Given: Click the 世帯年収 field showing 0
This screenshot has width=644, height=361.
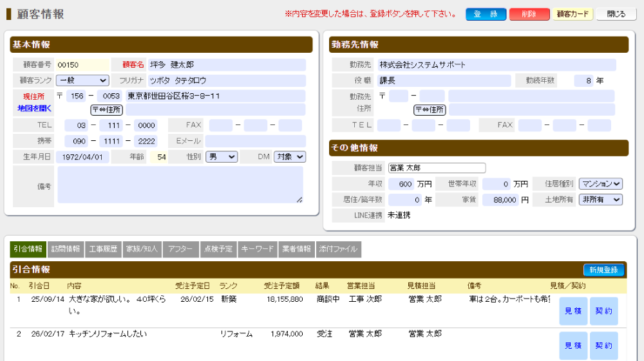Looking at the screenshot, I should point(496,184).
